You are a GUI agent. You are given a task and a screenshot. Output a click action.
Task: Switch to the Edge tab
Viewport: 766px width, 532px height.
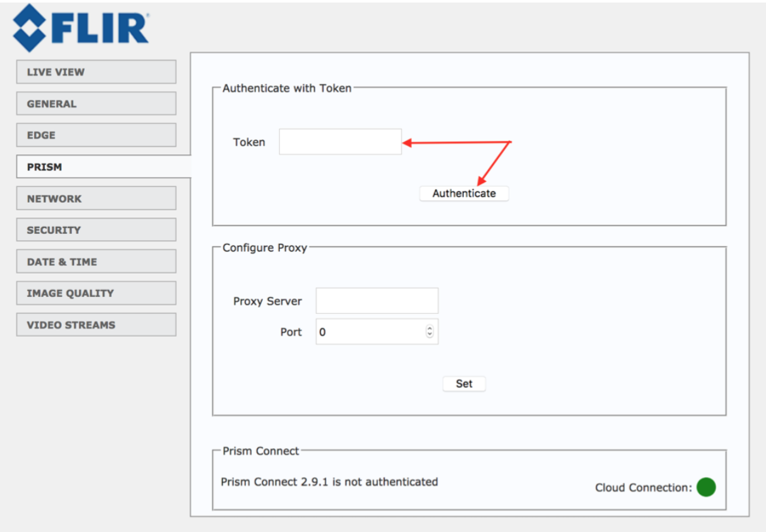[x=96, y=135]
